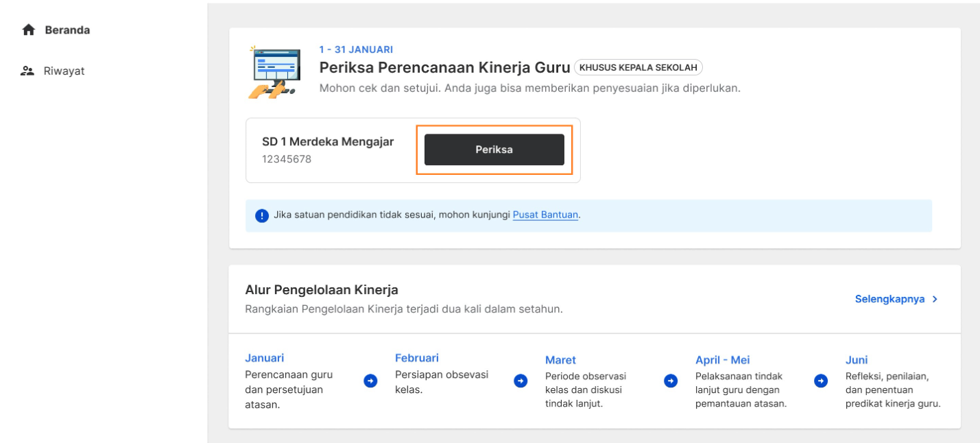
Task: Open the Pusat Bantuan link
Action: [x=545, y=215]
